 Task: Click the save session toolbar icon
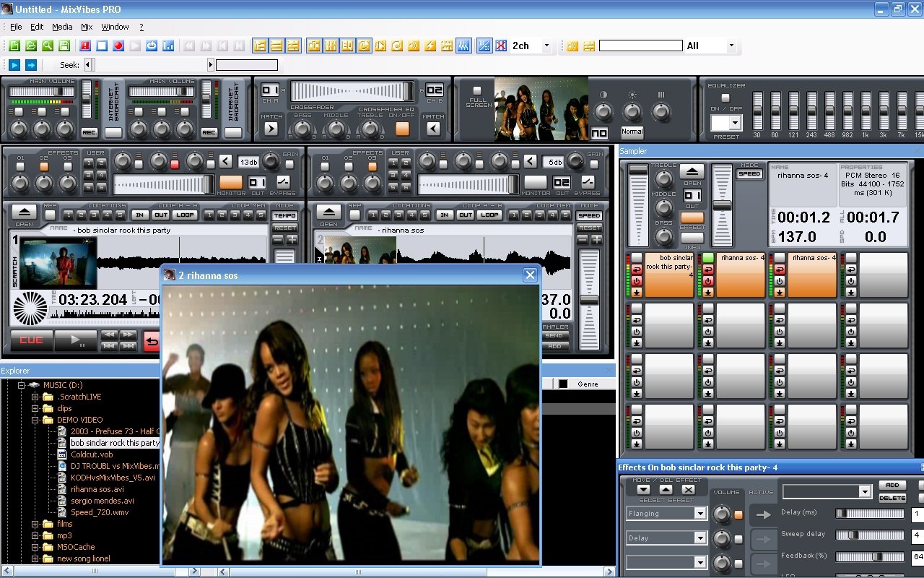tap(64, 46)
